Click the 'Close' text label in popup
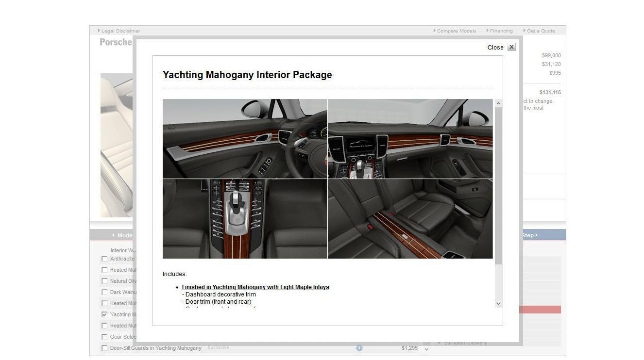 click(x=495, y=48)
